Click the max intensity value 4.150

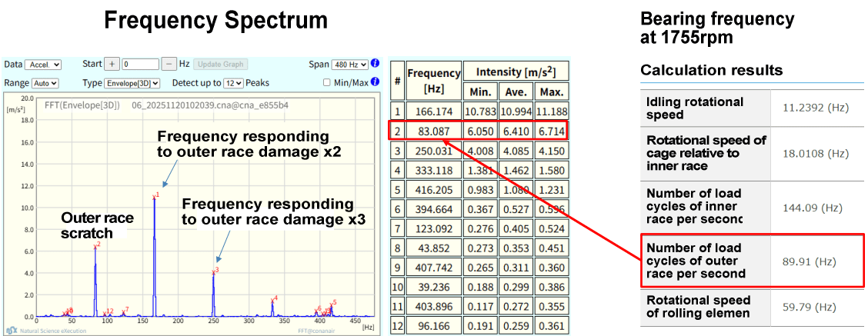552,151
